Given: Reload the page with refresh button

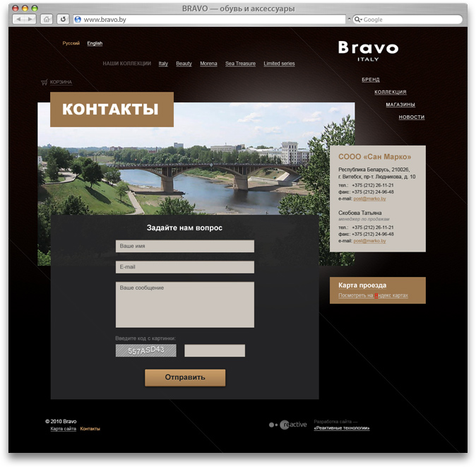Looking at the screenshot, I should point(63,20).
